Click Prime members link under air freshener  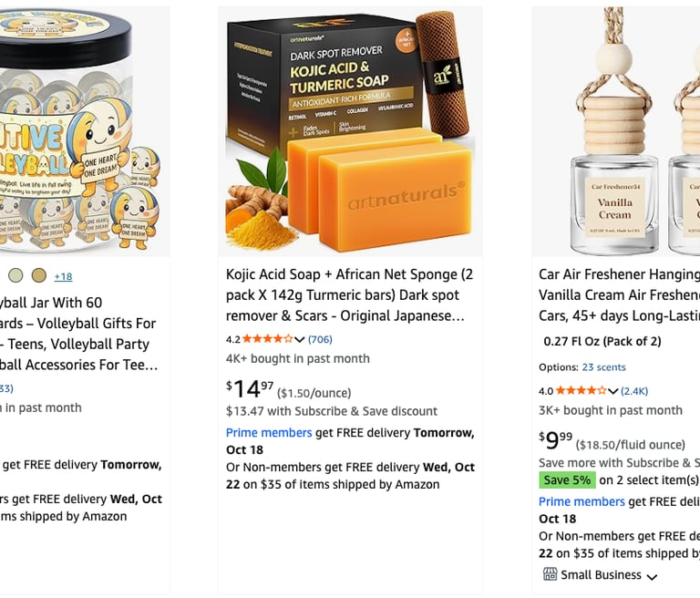[582, 501]
